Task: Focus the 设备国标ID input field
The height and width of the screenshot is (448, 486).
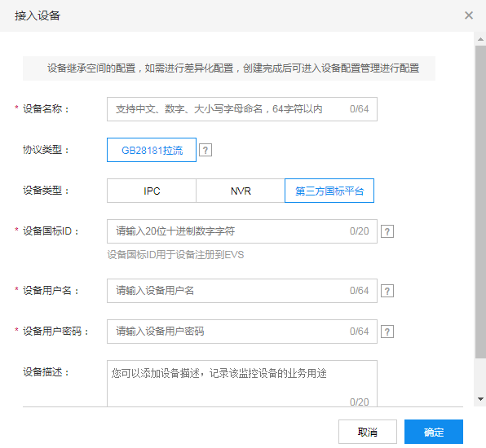Action: pyautogui.click(x=242, y=231)
